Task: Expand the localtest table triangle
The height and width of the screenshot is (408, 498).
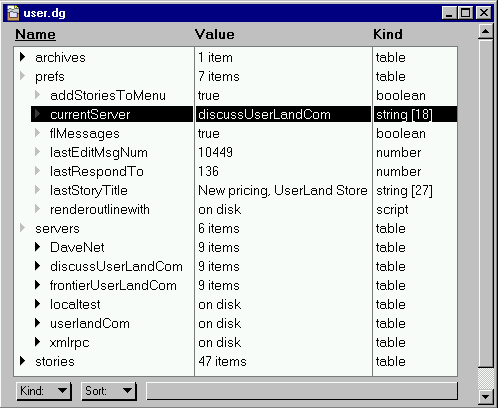Action: point(37,304)
